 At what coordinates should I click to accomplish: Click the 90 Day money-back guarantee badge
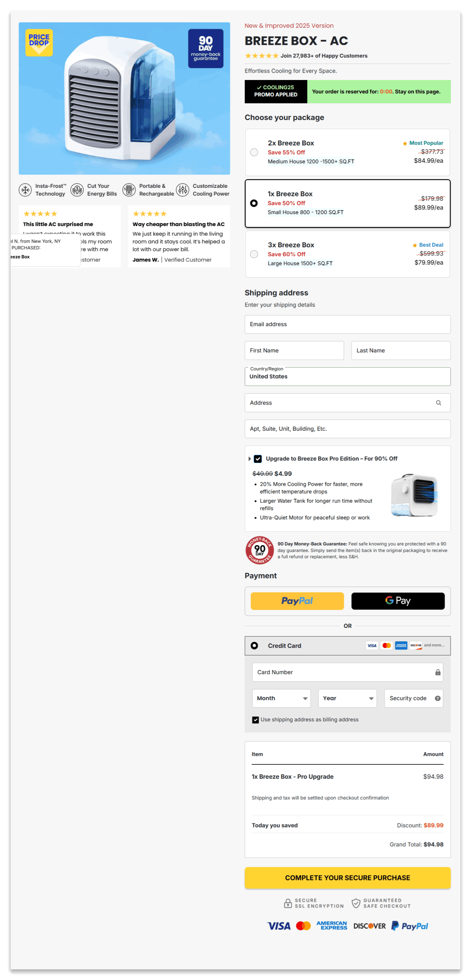click(x=206, y=48)
